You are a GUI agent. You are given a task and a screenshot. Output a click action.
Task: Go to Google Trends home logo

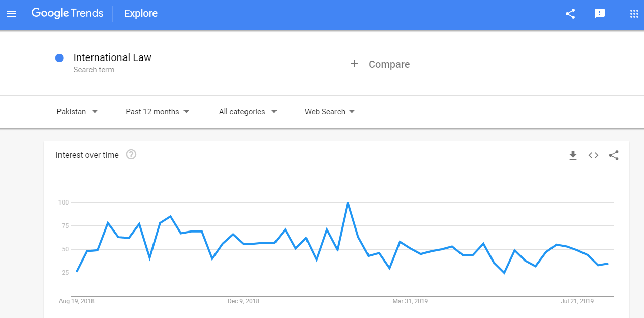tap(67, 14)
